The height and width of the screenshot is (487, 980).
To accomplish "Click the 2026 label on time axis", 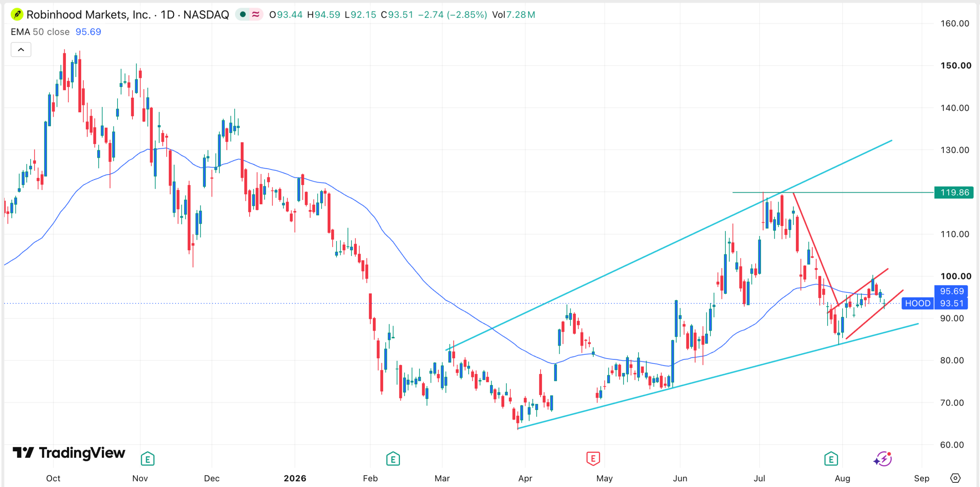I will tap(295, 478).
